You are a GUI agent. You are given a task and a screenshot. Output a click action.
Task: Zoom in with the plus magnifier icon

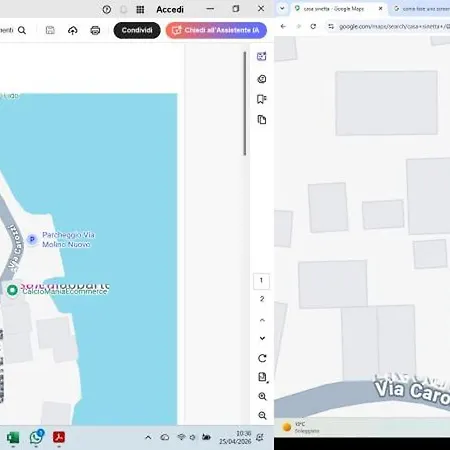(x=262, y=396)
